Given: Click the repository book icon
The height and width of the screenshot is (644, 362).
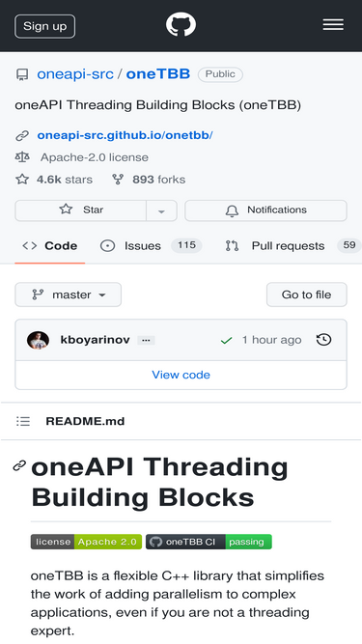Looking at the screenshot, I should point(22,74).
